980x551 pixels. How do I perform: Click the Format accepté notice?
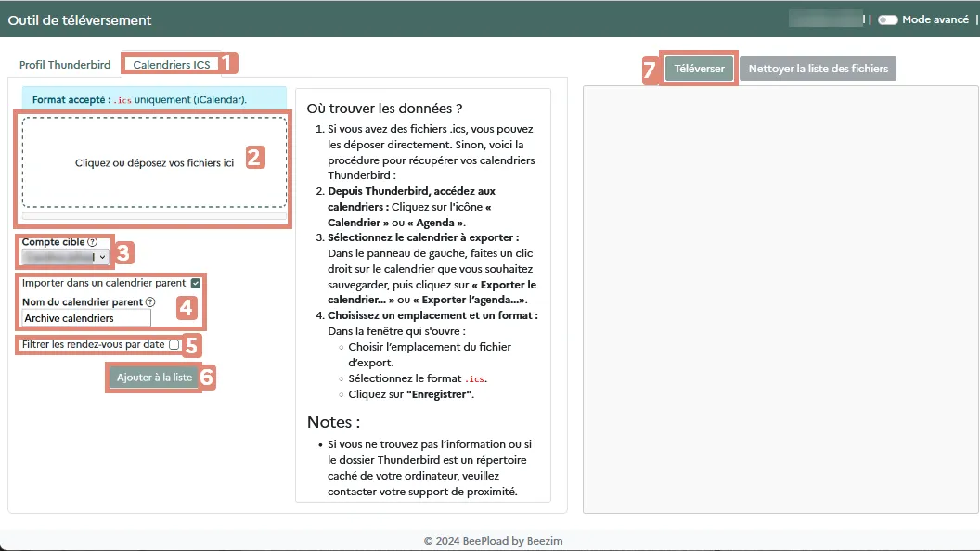154,99
